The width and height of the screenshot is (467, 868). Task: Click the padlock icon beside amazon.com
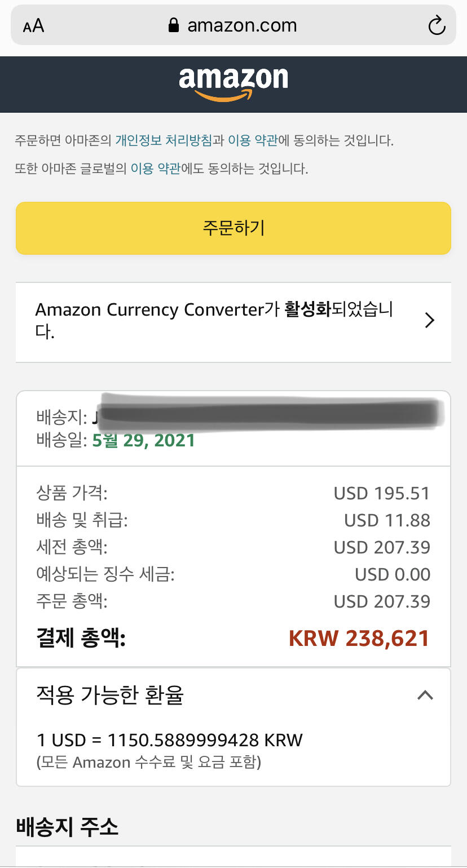click(174, 25)
